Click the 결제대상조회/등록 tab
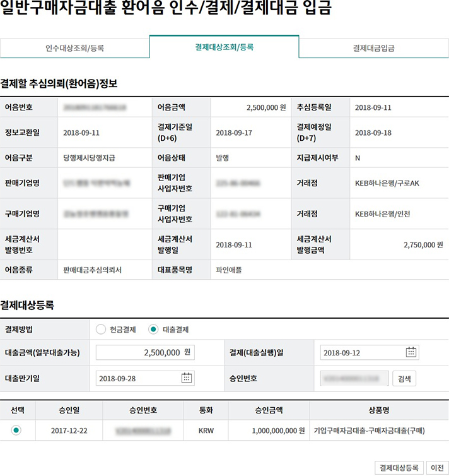The image size is (449, 476). [224, 47]
